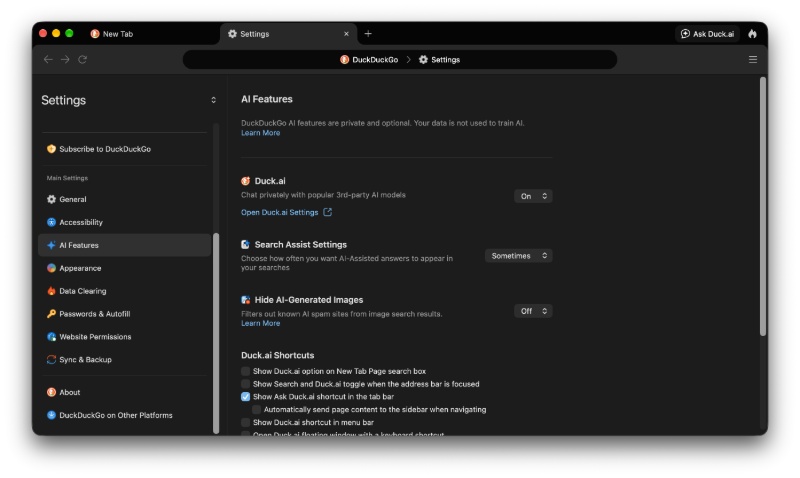Click the Website Permissions icon

point(52,337)
